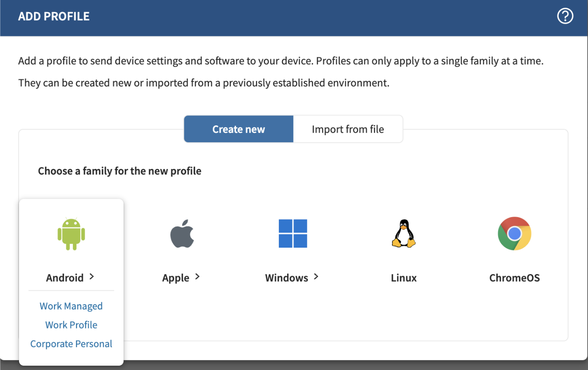Open the Work Managed link
The width and height of the screenshot is (588, 370).
(71, 306)
